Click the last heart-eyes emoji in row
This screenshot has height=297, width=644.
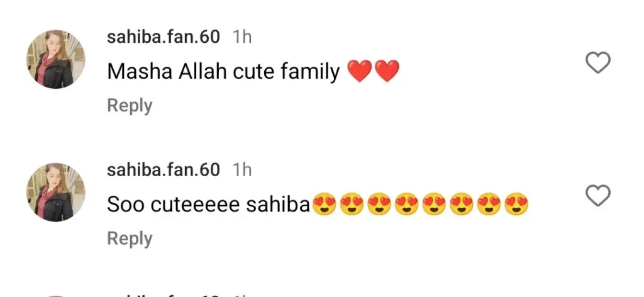[516, 204]
